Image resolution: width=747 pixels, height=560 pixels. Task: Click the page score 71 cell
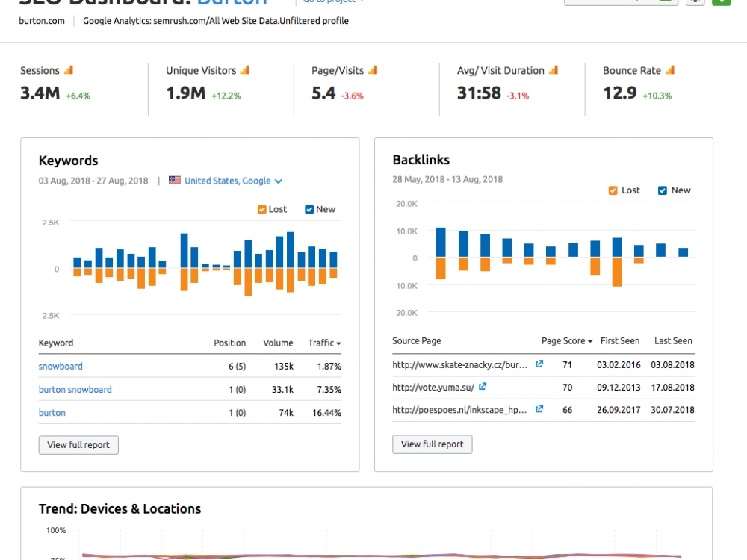567,365
